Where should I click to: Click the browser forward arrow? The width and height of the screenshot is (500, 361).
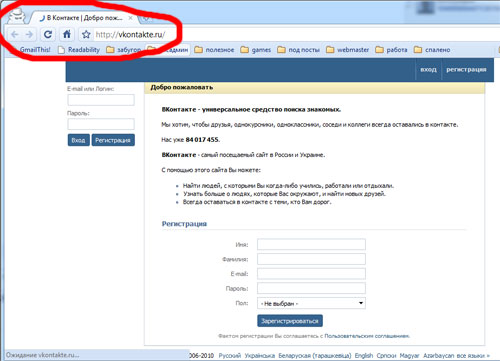tap(29, 34)
